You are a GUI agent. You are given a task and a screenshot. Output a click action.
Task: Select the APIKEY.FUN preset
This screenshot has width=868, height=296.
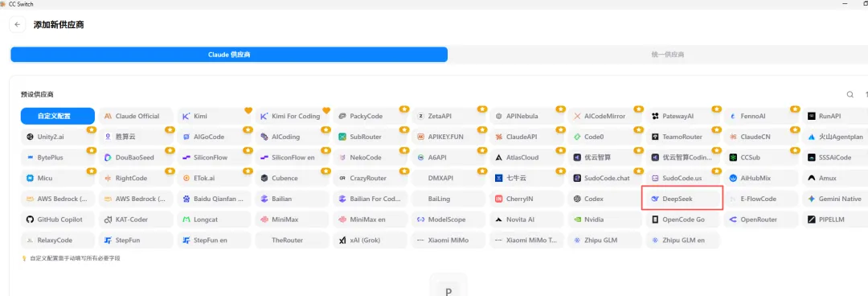[x=448, y=137]
